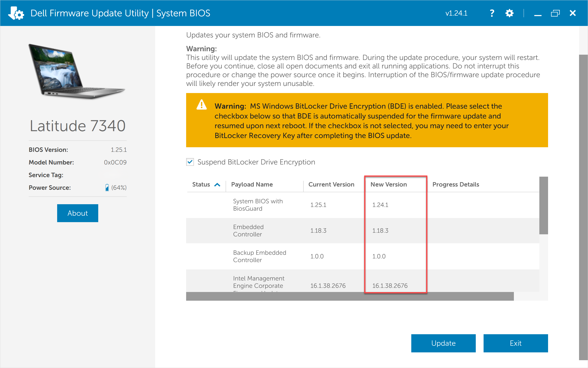Click the Dell Firmware Update Utility logo

coord(15,13)
